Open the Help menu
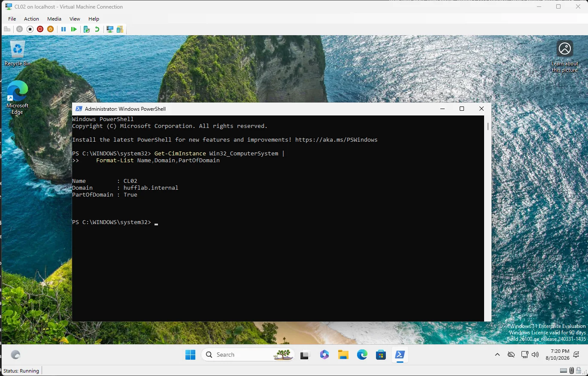Screen dimensions: 588x376 94,19
